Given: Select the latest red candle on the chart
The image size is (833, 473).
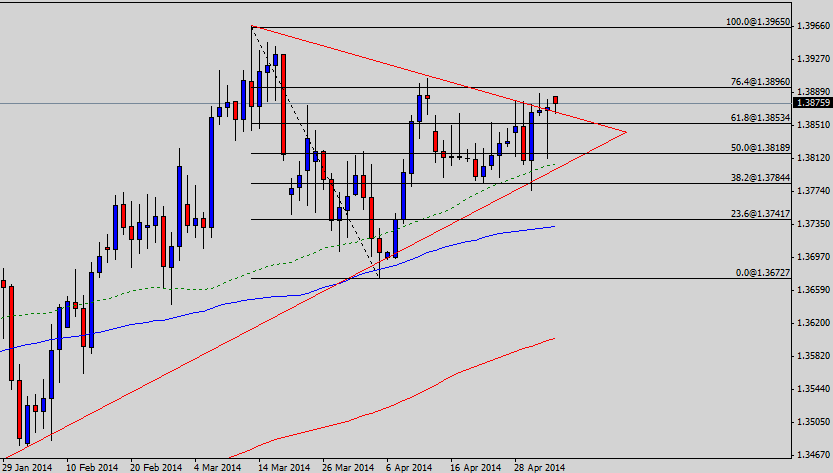Looking at the screenshot, I should pyautogui.click(x=556, y=100).
